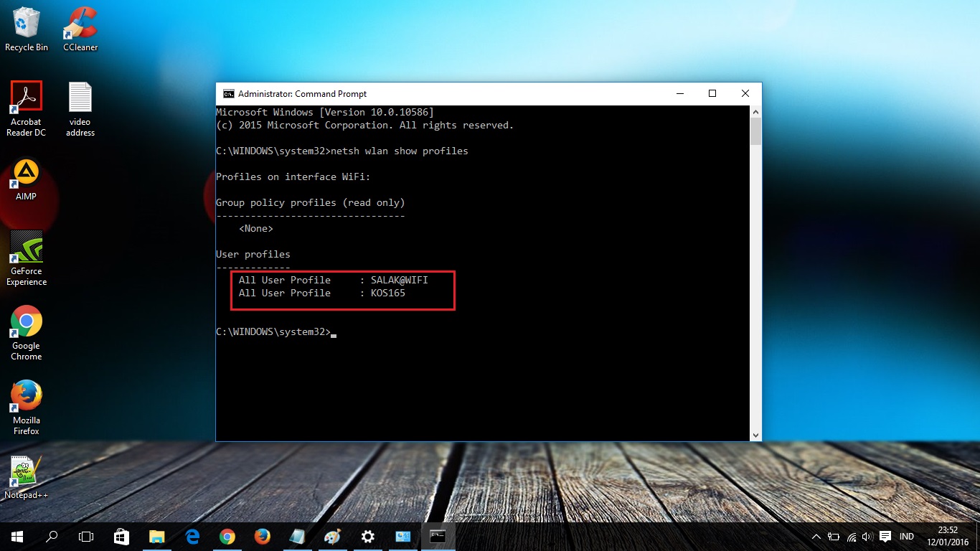Launch the CCleaner desktop shortcut
This screenshot has width=980, height=551.
80,29
